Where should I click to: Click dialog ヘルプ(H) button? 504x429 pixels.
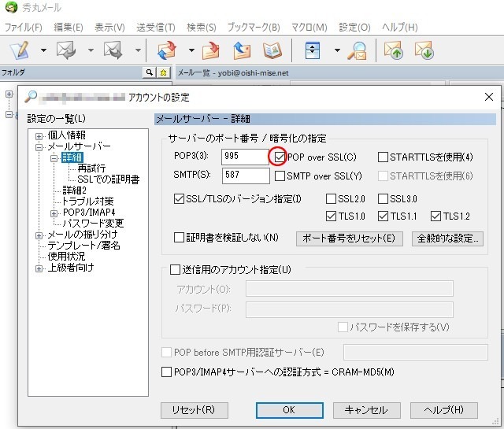pos(443,410)
